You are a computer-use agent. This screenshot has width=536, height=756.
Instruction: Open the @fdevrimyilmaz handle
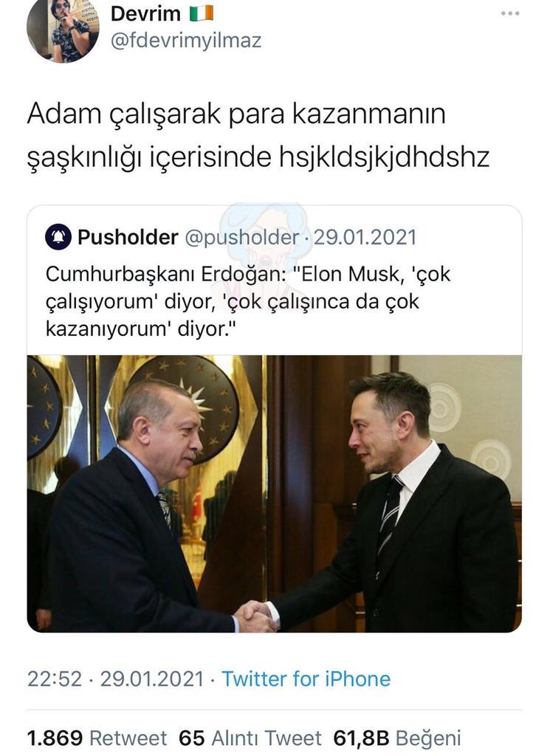pyautogui.click(x=186, y=41)
